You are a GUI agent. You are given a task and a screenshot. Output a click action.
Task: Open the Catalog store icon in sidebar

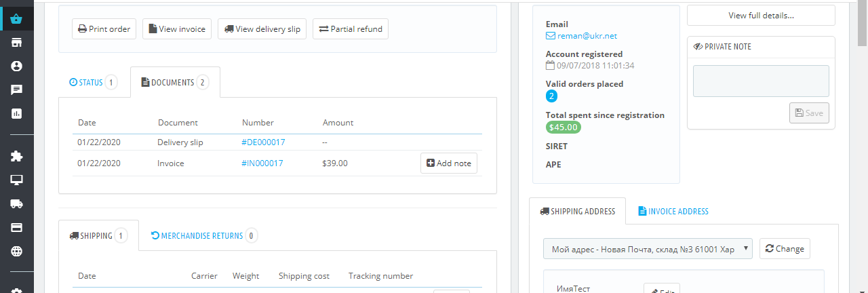coord(17,43)
